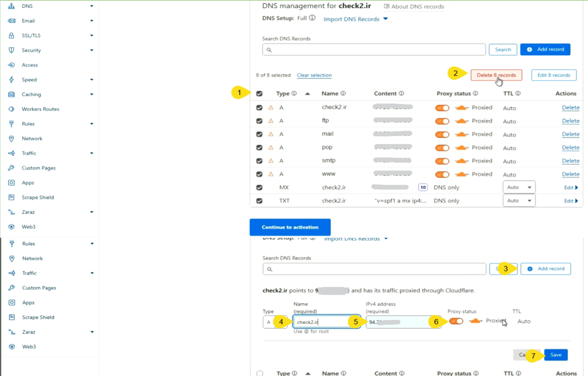This screenshot has height=376, width=588.
Task: Click the Caching icon in sidebar
Action: pos(11,94)
